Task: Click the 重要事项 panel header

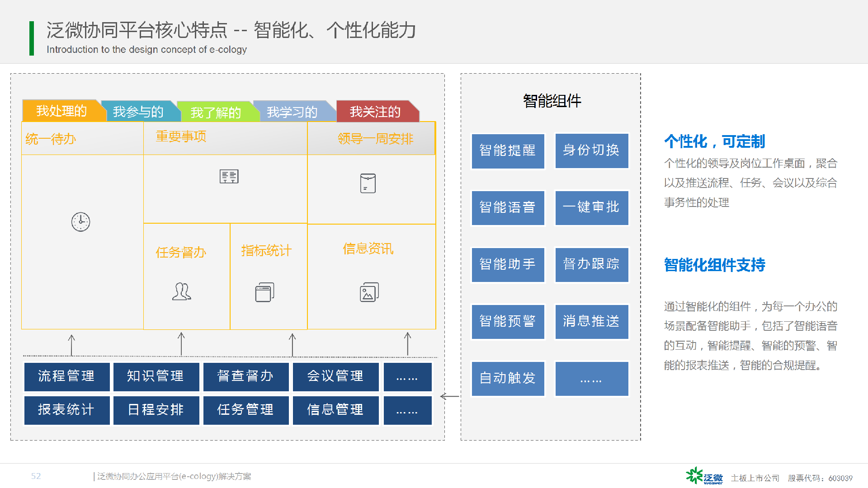Action: (x=225, y=138)
